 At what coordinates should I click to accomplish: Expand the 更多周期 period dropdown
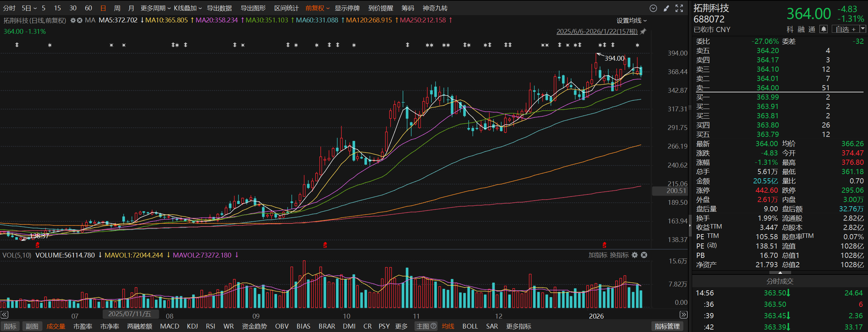point(156,8)
